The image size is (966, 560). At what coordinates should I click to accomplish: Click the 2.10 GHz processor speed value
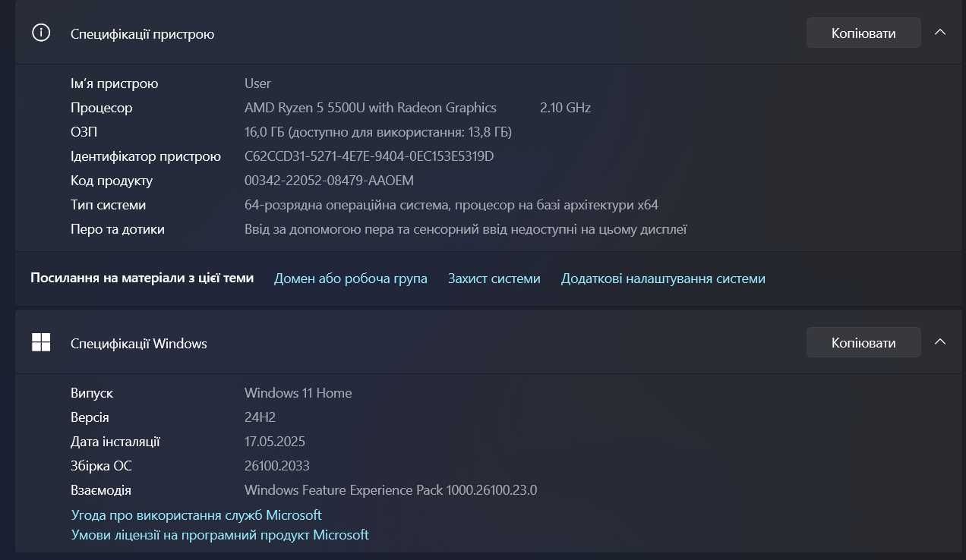(x=565, y=108)
